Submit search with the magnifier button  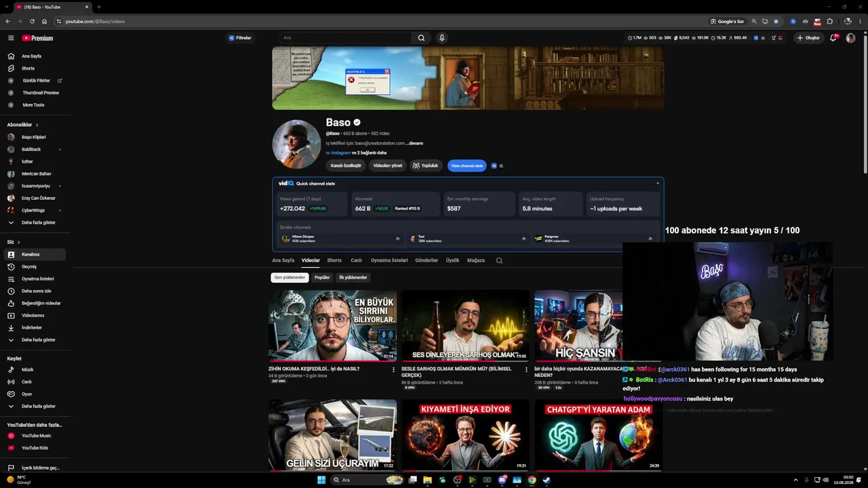(x=421, y=38)
